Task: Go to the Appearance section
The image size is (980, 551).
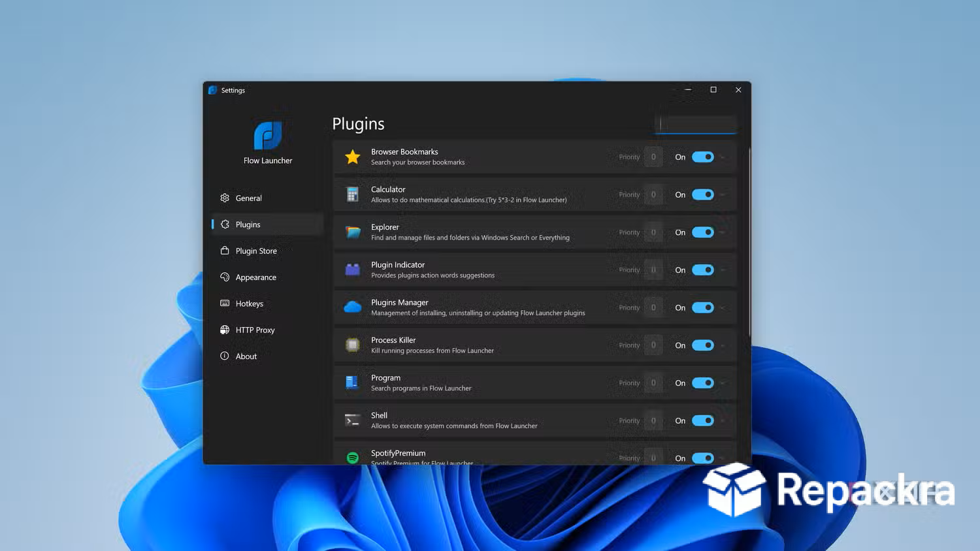Action: [267, 277]
